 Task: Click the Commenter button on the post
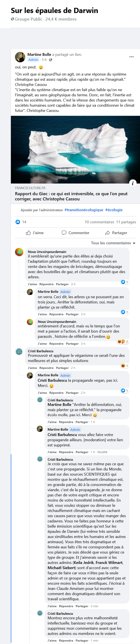pyautogui.click(x=76, y=233)
